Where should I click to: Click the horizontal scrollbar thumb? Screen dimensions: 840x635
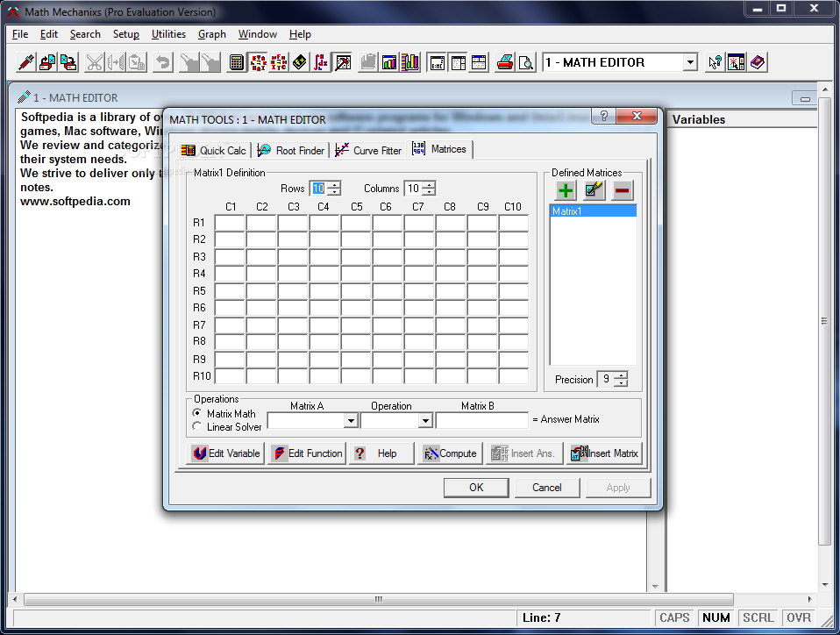coord(378,599)
